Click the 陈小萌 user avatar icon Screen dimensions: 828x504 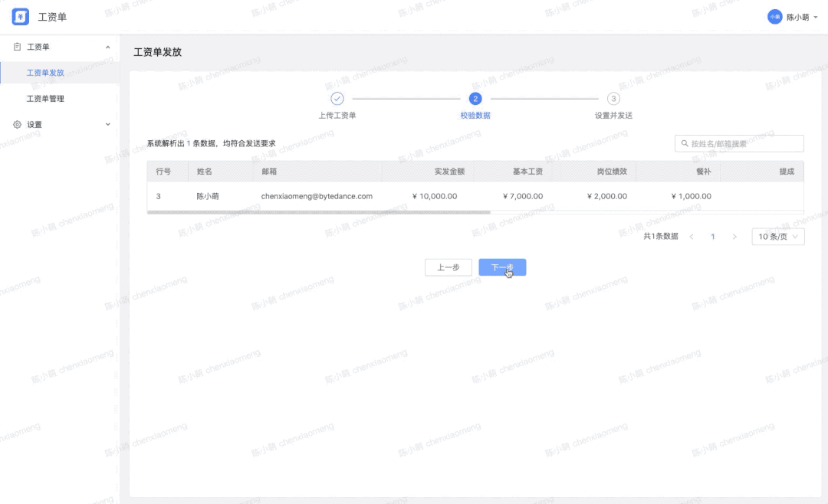pos(774,17)
